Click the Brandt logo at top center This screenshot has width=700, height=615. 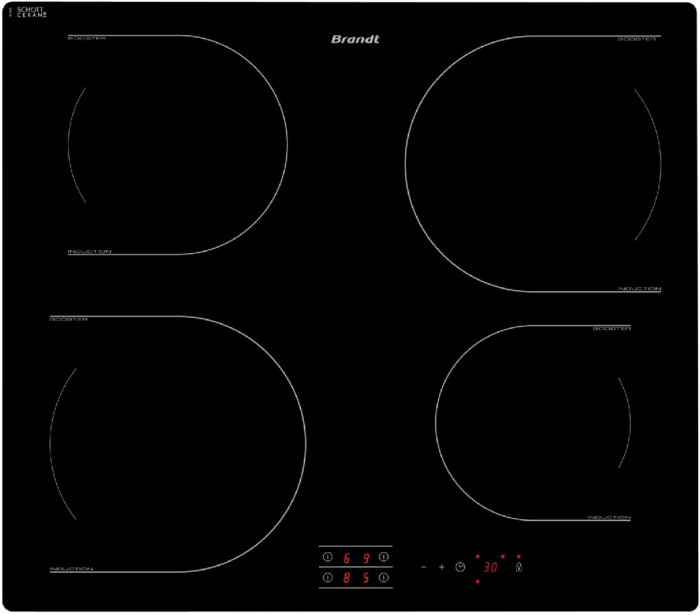(355, 39)
